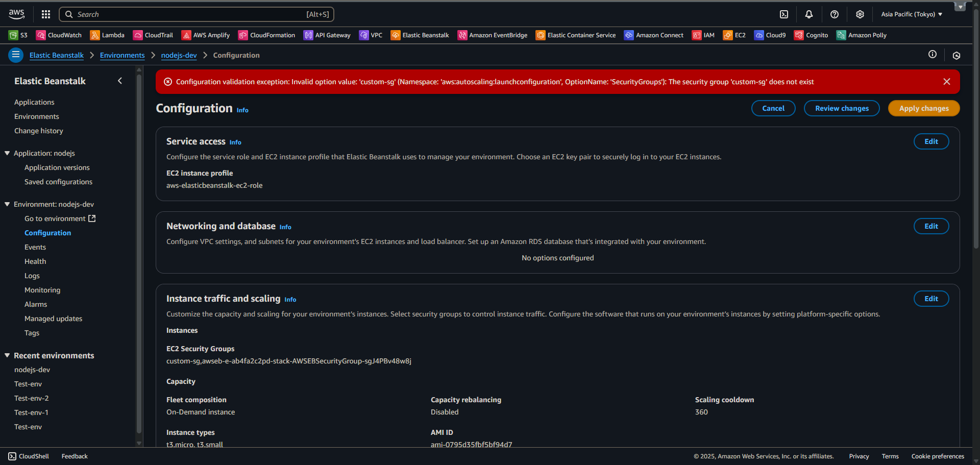This screenshot has height=465, width=980.
Task: Open the Elastic Container Service shortcut
Action: click(576, 35)
